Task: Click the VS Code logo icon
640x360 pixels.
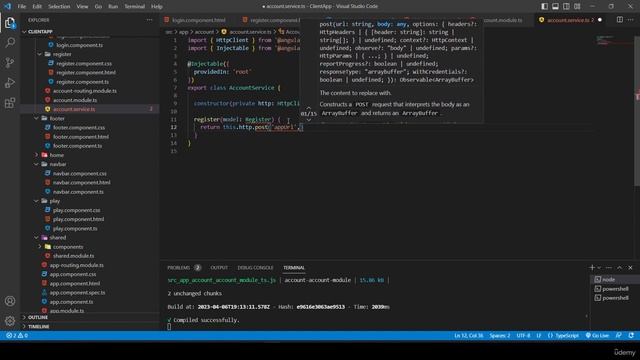Action: [7, 6]
